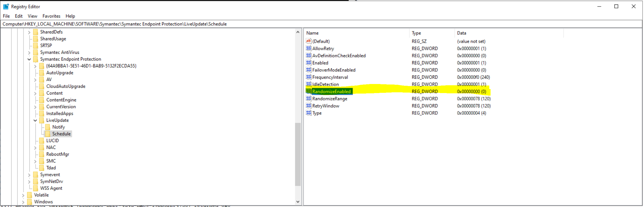Click the tree pane vertical scrollbar thumb
Image resolution: width=644 pixels, height=207 pixels.
point(298,154)
